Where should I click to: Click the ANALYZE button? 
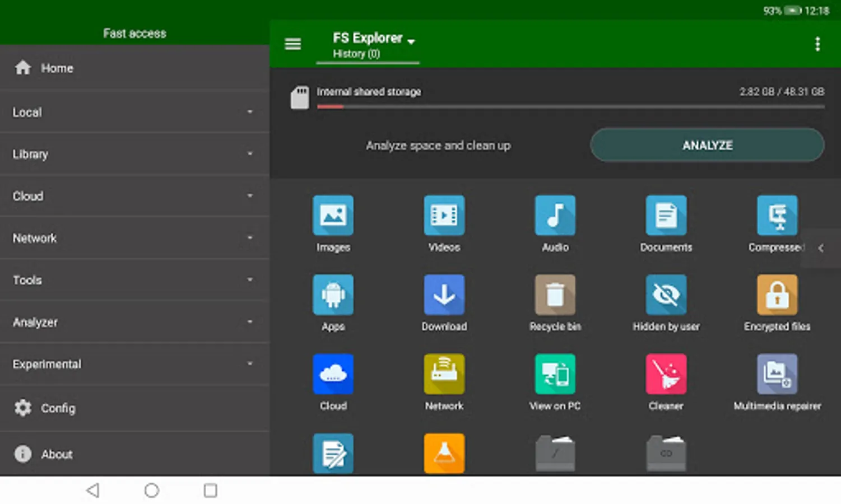click(x=707, y=145)
